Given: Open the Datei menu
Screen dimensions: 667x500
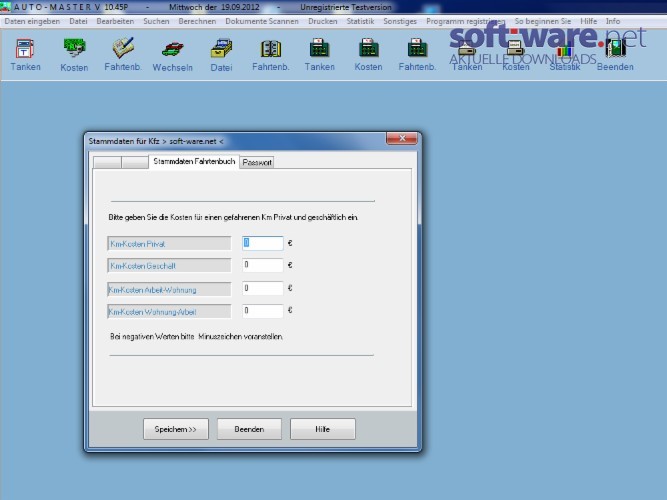Looking at the screenshot, I should pos(78,21).
